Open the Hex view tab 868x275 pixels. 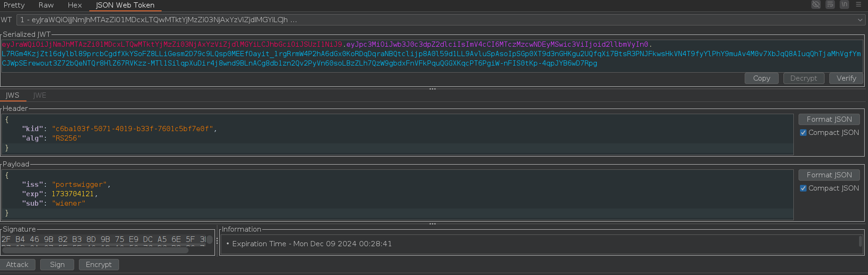[x=75, y=5]
